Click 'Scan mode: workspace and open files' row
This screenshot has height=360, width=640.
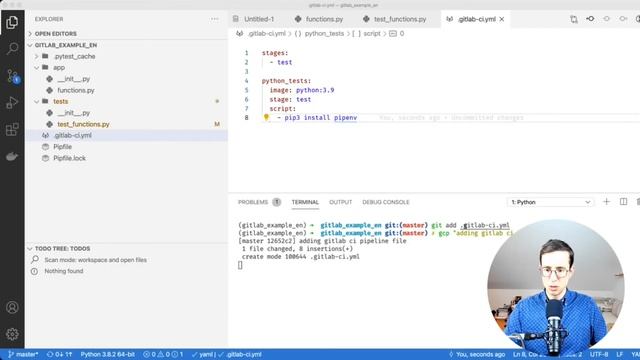pyautogui.click(x=127, y=260)
